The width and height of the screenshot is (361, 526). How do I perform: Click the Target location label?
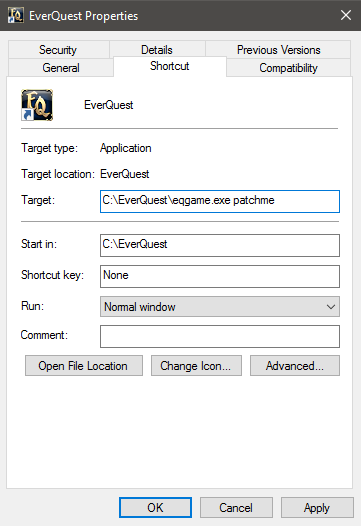pos(58,174)
